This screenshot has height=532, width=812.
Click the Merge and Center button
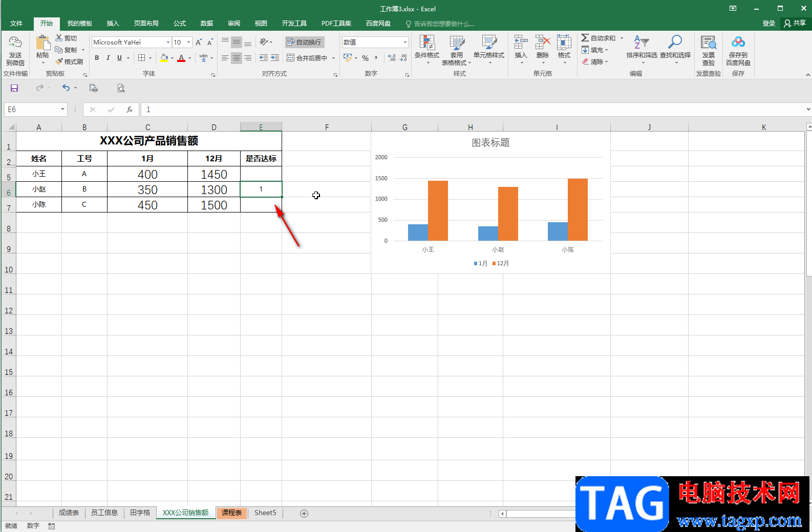click(307, 58)
